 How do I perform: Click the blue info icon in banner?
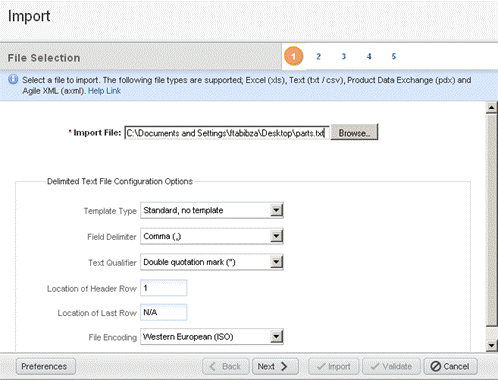click(x=13, y=79)
